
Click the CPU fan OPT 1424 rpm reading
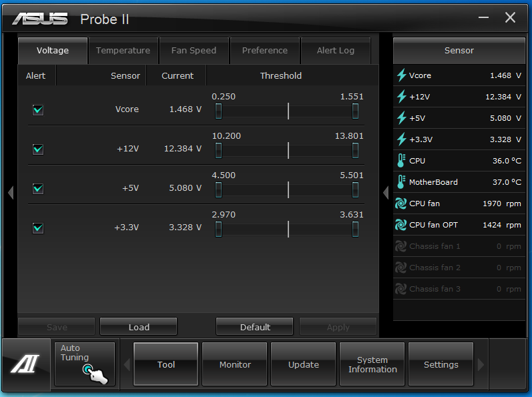tap(502, 225)
